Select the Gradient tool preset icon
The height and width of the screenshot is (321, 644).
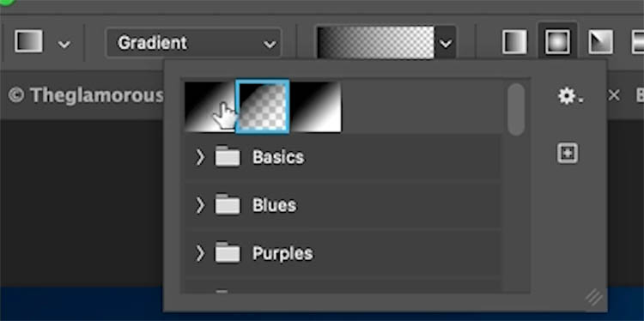(28, 41)
